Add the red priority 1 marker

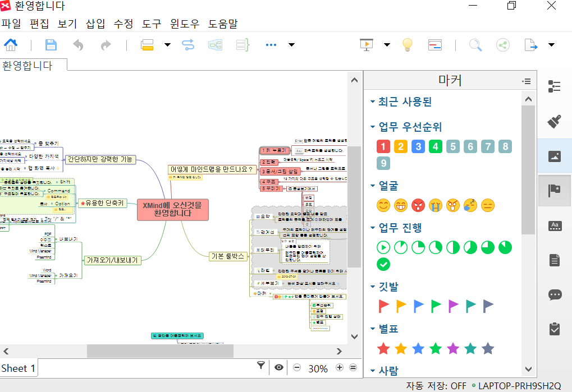pos(383,146)
